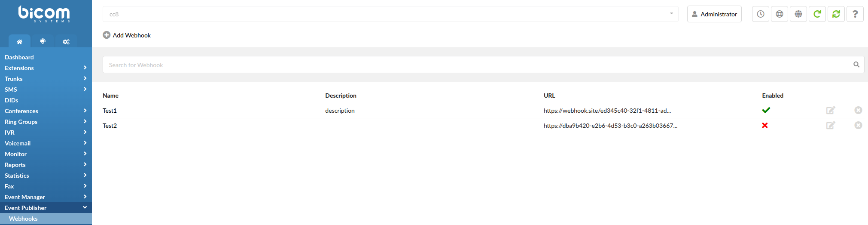868x225 pixels.
Task: Click the search magnifier icon
Action: [856, 65]
